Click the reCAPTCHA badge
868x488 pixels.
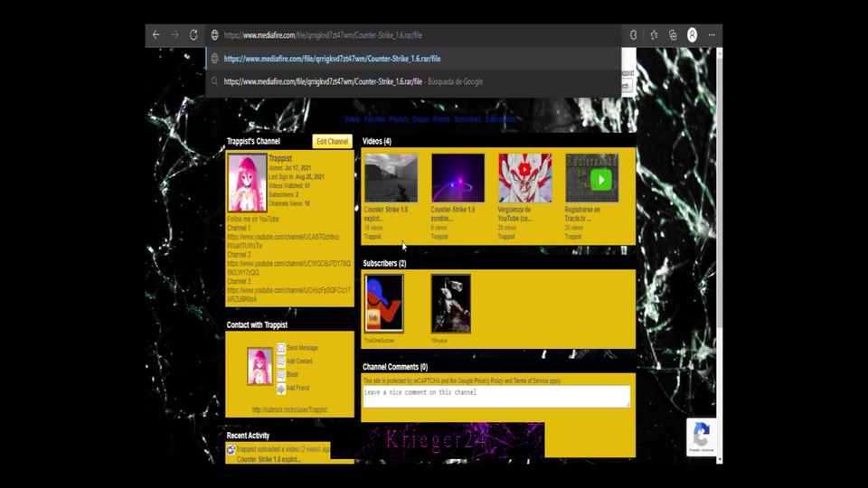pos(702,437)
